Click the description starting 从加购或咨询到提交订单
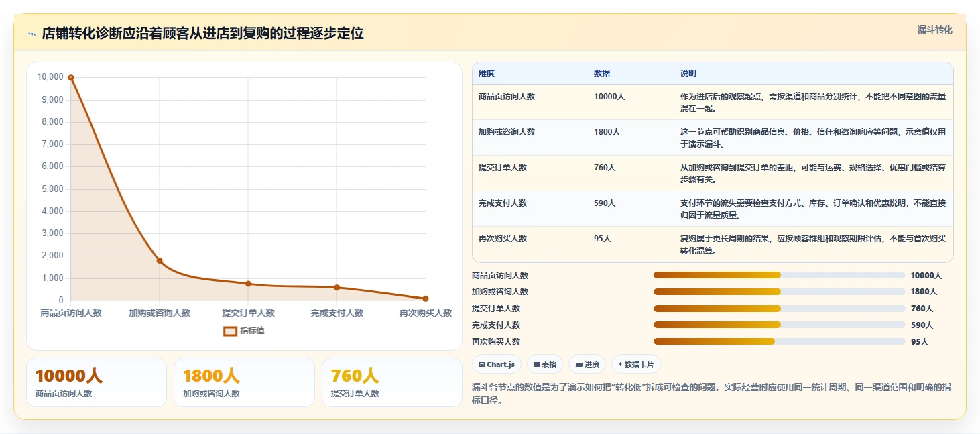The width and height of the screenshot is (980, 434). click(813, 173)
